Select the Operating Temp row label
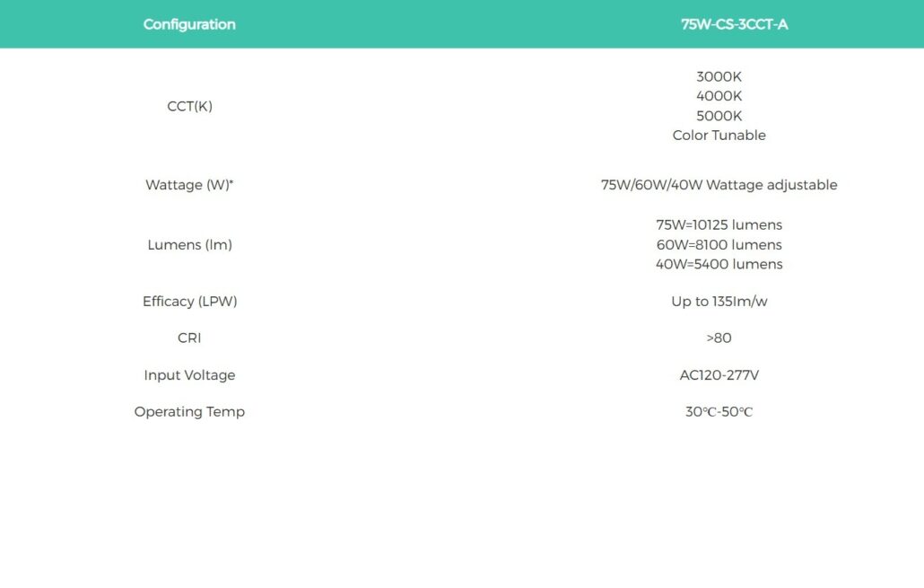This screenshot has height=588, width=924. 189,412
